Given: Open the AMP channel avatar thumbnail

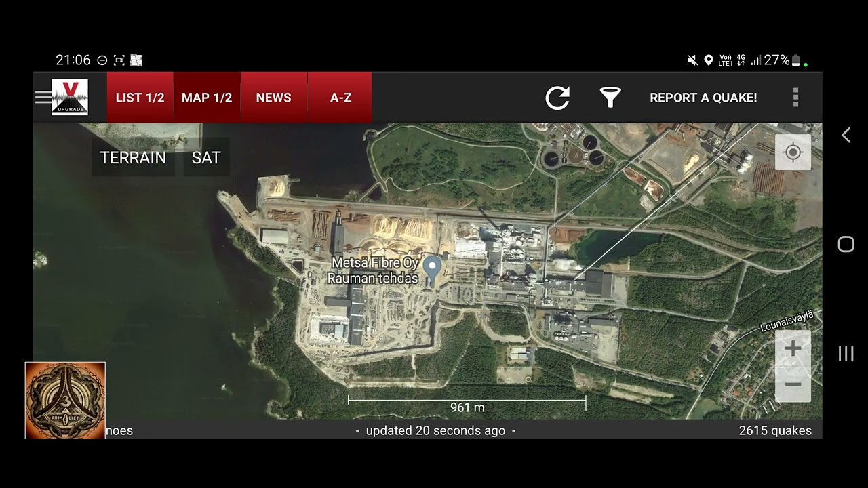Looking at the screenshot, I should pos(65,401).
